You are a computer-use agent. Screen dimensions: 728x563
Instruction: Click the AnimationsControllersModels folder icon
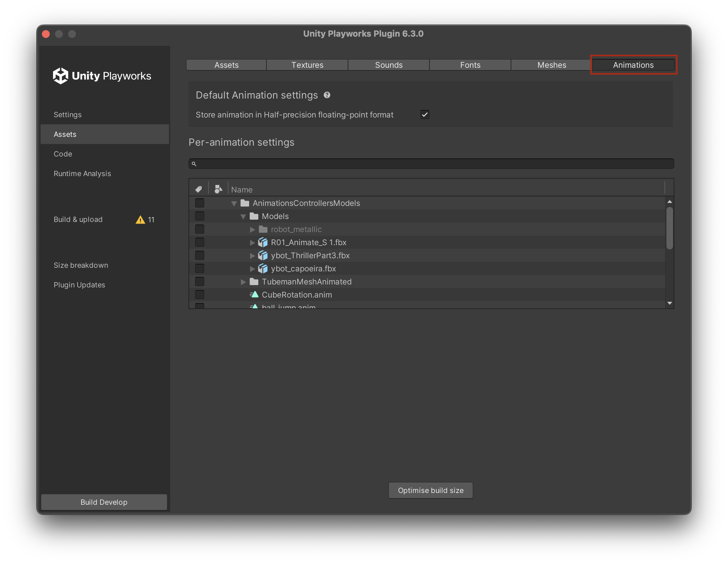pos(245,203)
